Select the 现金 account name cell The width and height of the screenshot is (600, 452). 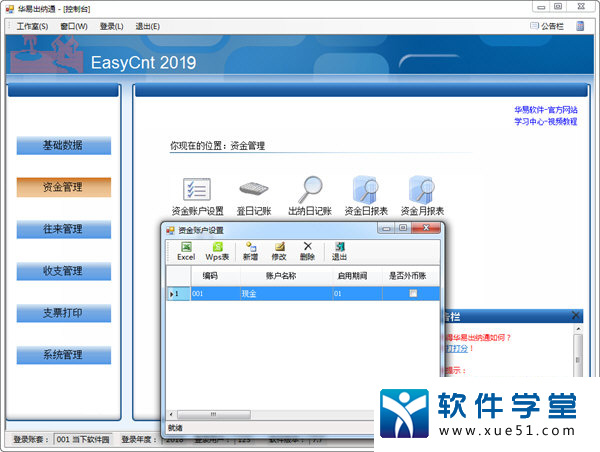287,294
